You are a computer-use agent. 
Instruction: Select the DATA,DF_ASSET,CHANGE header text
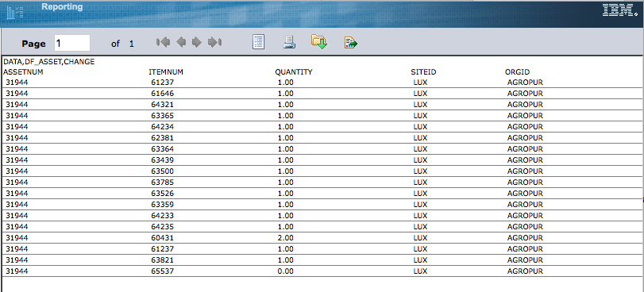pyautogui.click(x=49, y=62)
